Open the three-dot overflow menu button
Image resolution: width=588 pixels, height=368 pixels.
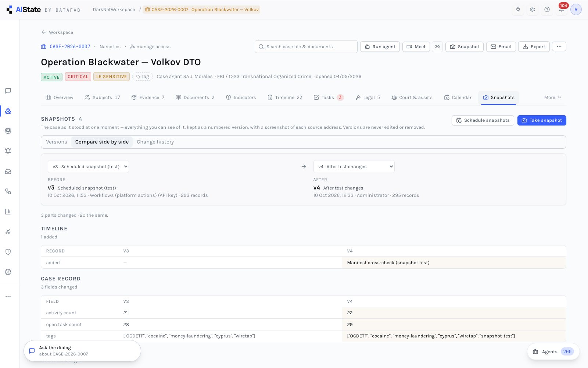pos(559,46)
